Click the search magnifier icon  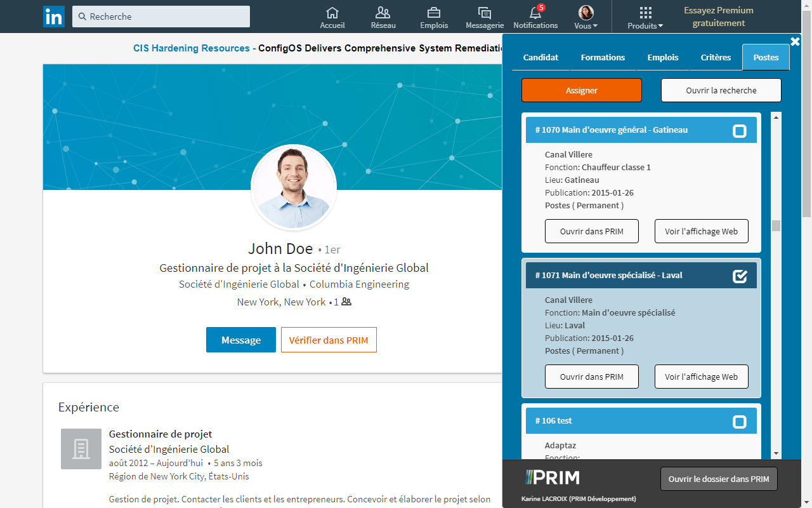[x=82, y=17]
